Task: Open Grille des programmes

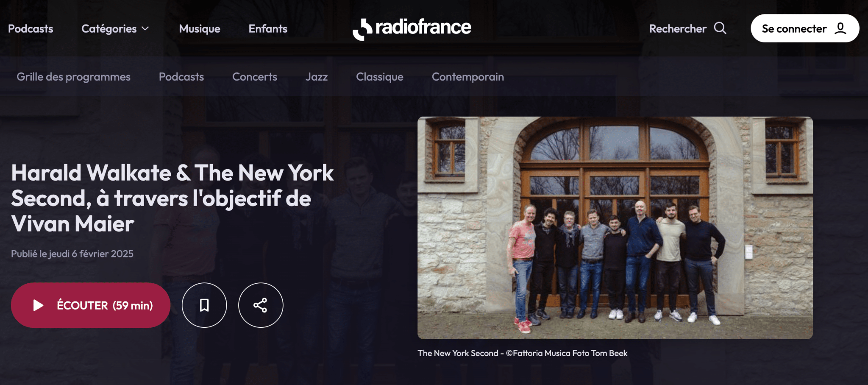Action: click(74, 77)
